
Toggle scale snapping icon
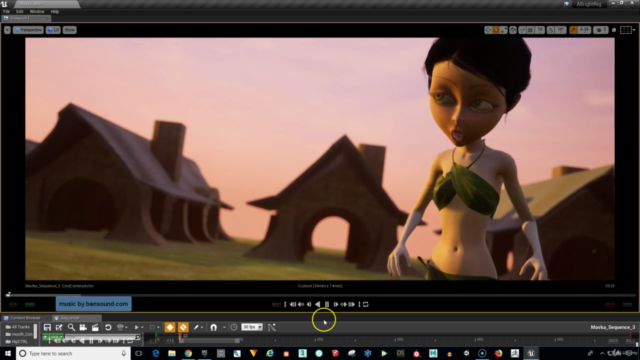[573, 30]
